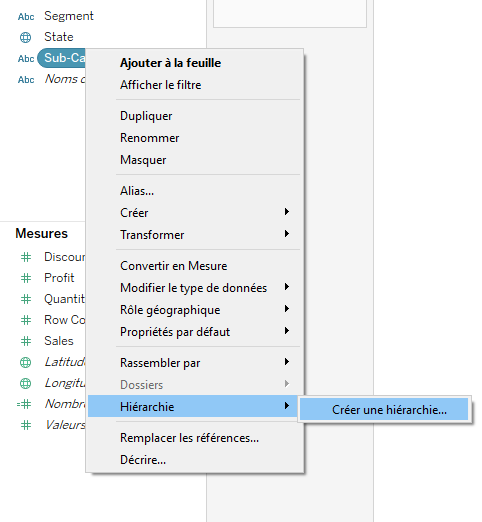This screenshot has height=522, width=482.
Task: Select Convertir en Mesure entry
Action: [173, 266]
